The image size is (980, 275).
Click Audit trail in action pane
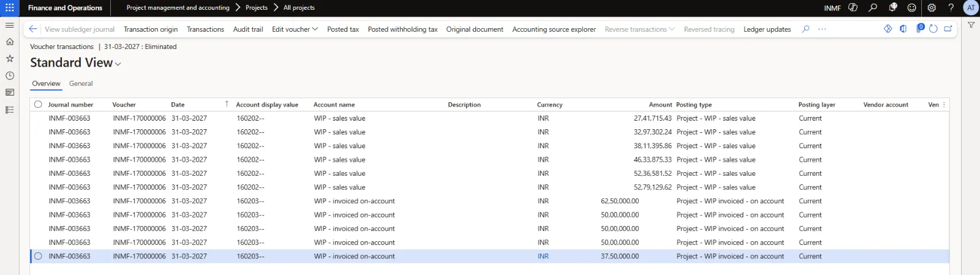248,29
